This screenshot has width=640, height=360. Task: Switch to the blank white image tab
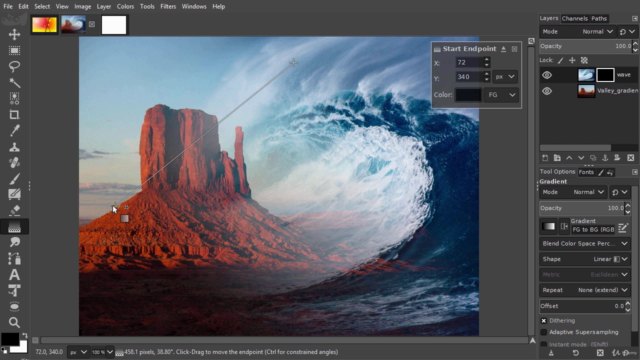pos(114,25)
